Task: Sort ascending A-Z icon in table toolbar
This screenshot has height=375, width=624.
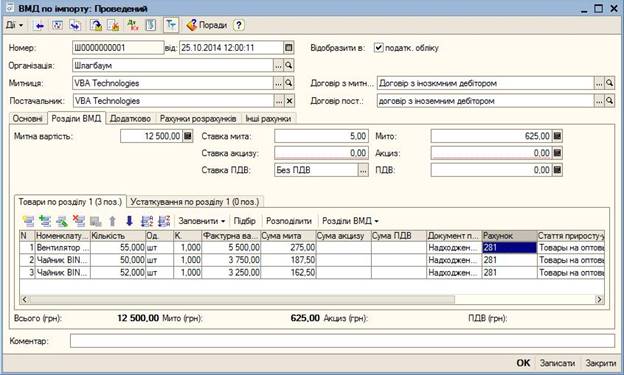Action: (147, 221)
